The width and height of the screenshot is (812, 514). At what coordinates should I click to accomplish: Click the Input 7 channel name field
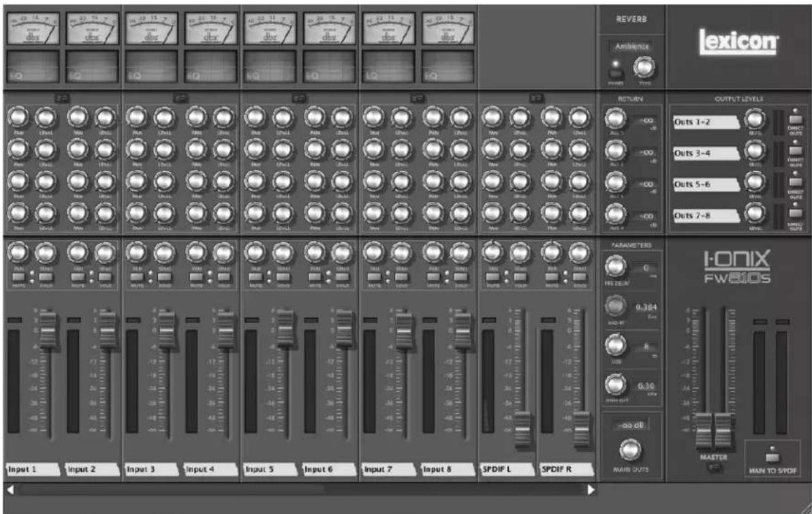point(389,470)
